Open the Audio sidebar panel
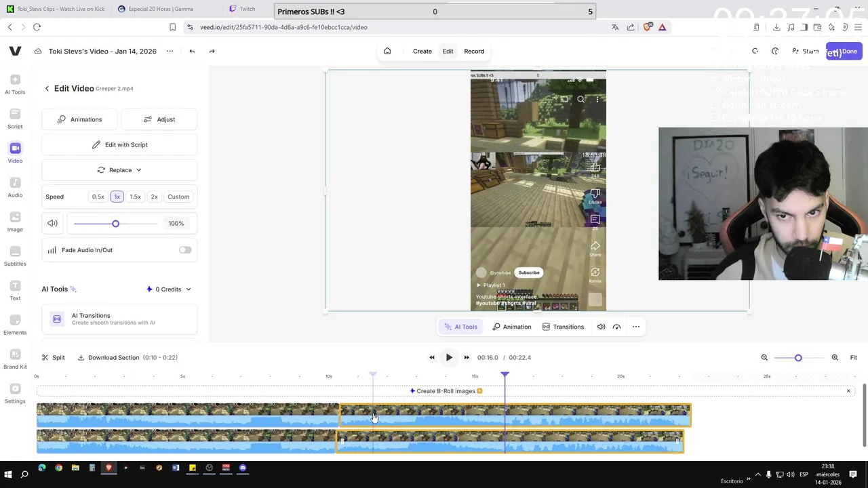Screen dimensions: 868x488 pyautogui.click(x=15, y=188)
